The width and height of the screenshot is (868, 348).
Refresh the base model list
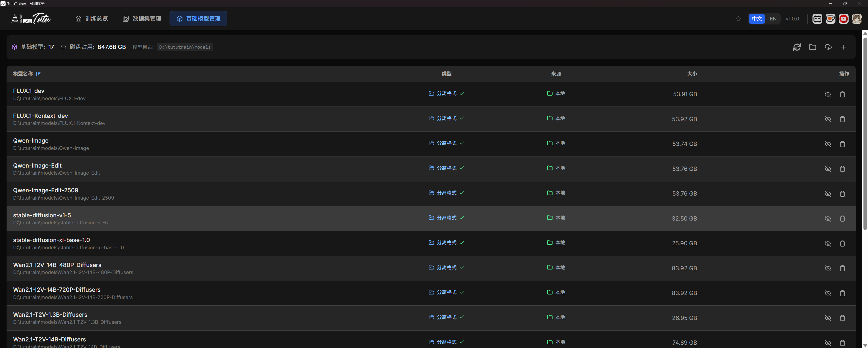click(797, 47)
